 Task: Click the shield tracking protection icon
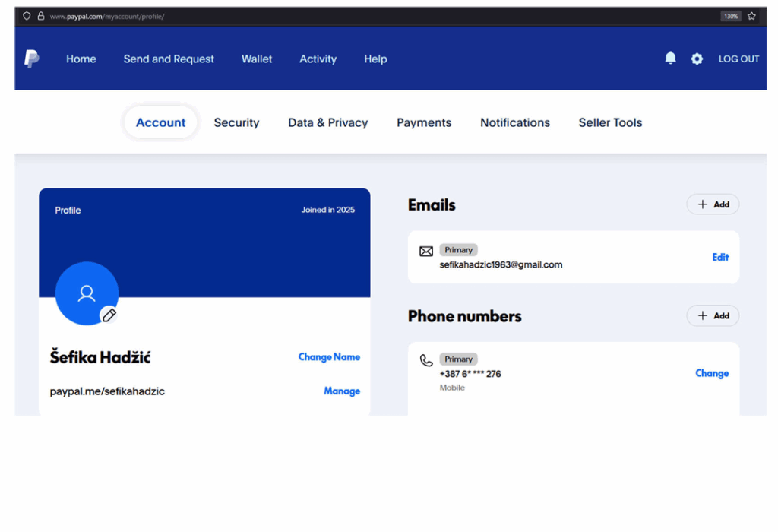27,16
